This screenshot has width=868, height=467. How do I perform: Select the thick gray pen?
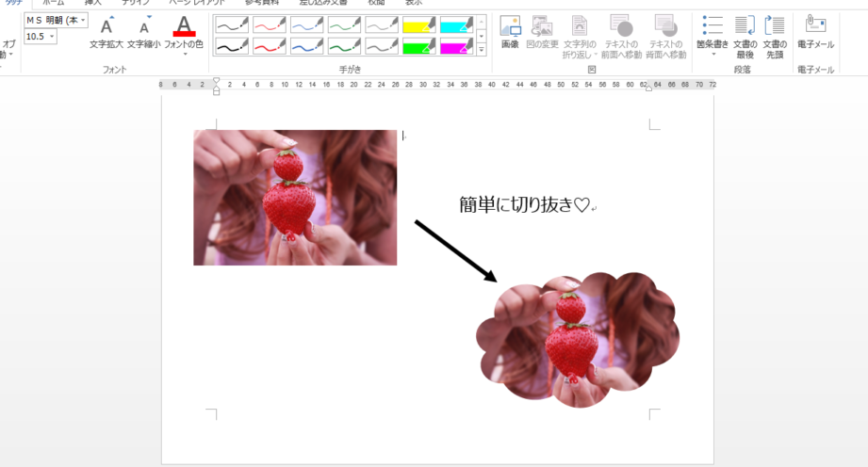pyautogui.click(x=382, y=46)
